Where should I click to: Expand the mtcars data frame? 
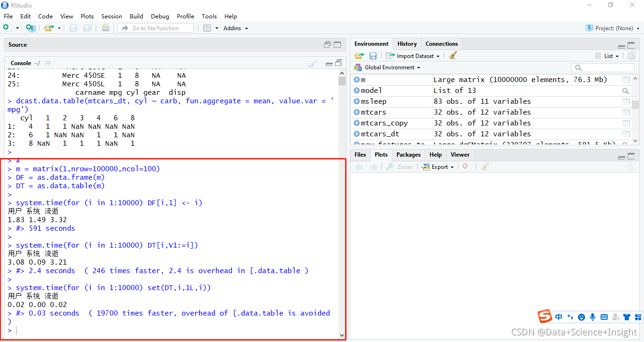357,112
